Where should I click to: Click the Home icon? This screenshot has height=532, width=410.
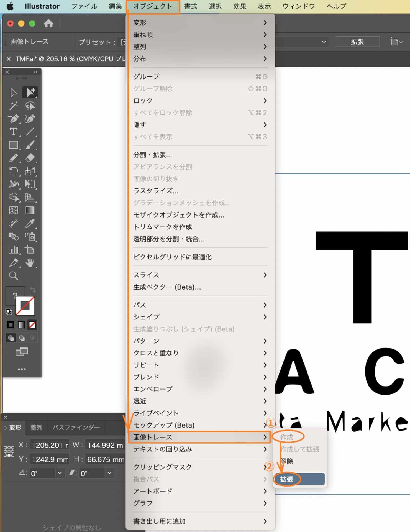[48, 24]
